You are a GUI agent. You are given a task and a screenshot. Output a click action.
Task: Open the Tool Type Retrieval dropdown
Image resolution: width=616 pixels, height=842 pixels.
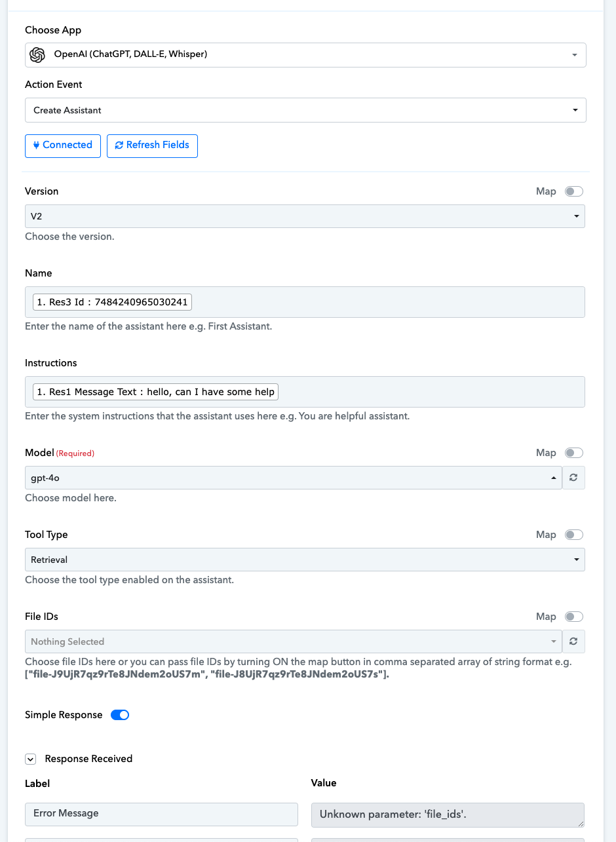coord(305,560)
